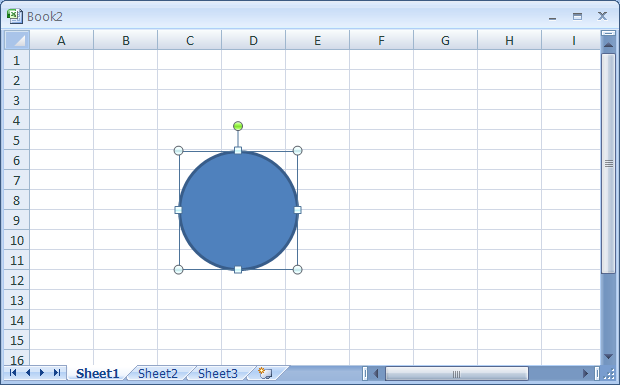Select column D header
Image resolution: width=620 pixels, height=385 pixels.
(x=253, y=40)
